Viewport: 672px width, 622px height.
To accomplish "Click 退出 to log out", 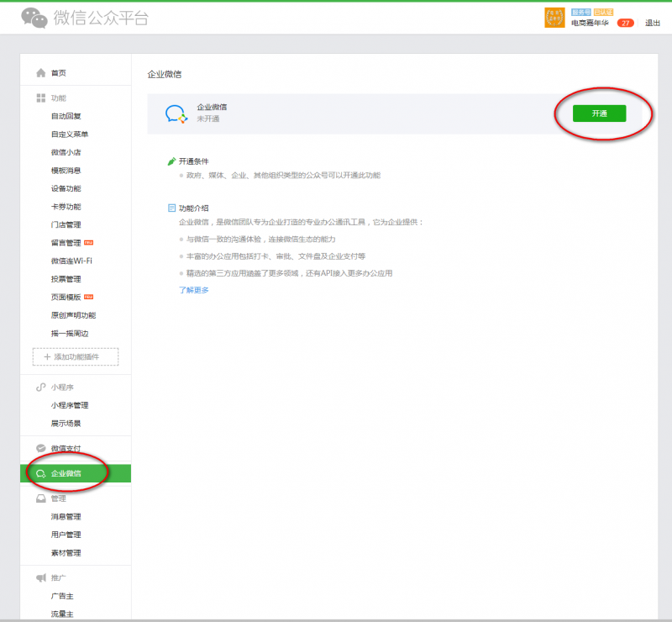I will pyautogui.click(x=653, y=24).
